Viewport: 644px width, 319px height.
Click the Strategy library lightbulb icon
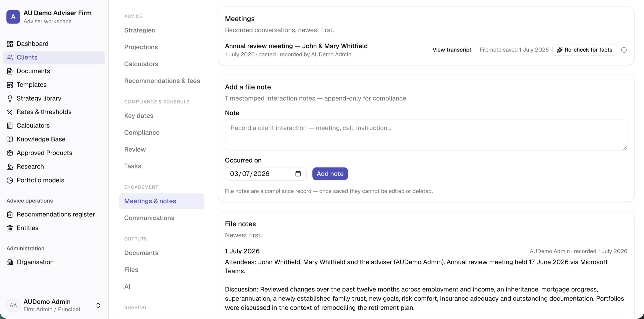(10, 98)
